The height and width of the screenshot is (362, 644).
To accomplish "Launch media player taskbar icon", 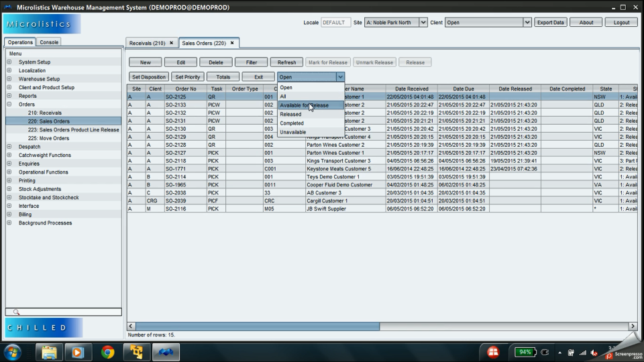I will [x=77, y=352].
